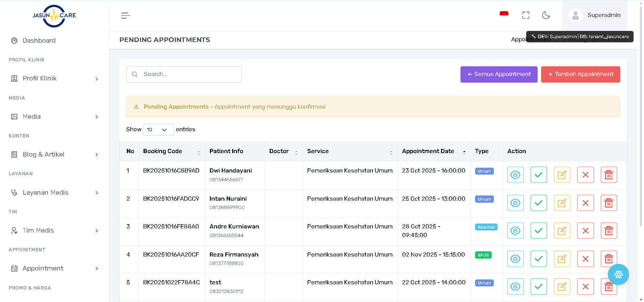Click the Tambah Appointment button

tap(580, 74)
